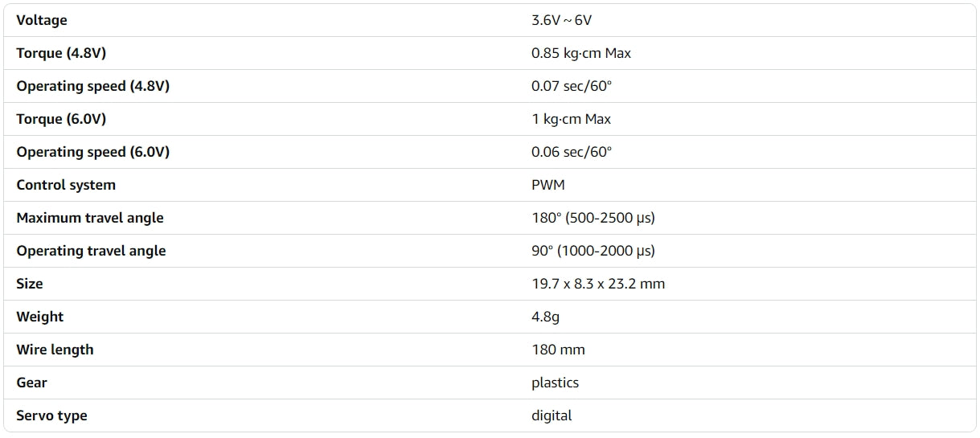Click the Operating speed (4.8V) label
The width and height of the screenshot is (980, 438).
pyautogui.click(x=92, y=86)
